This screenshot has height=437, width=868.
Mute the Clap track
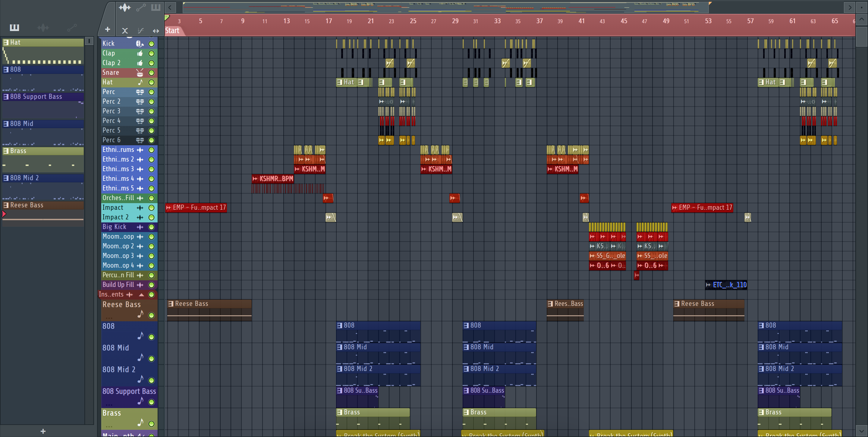click(x=152, y=53)
